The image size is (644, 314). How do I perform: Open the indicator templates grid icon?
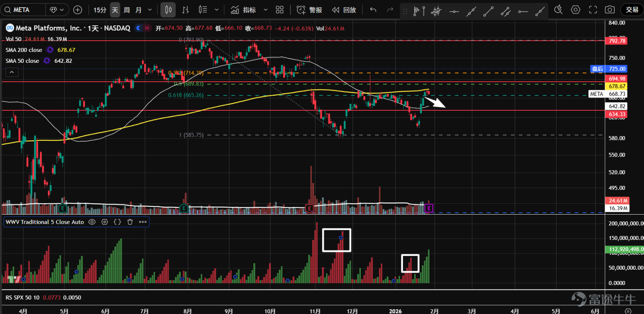[280, 10]
